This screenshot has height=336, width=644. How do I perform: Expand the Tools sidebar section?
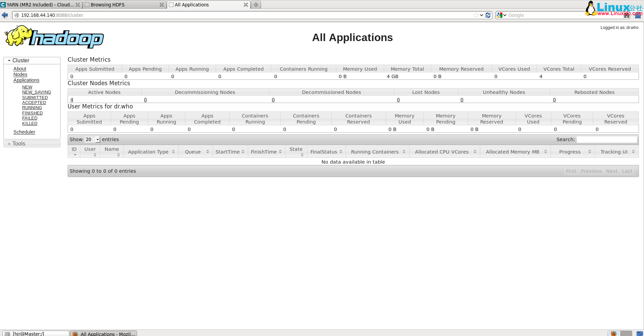tap(9, 144)
